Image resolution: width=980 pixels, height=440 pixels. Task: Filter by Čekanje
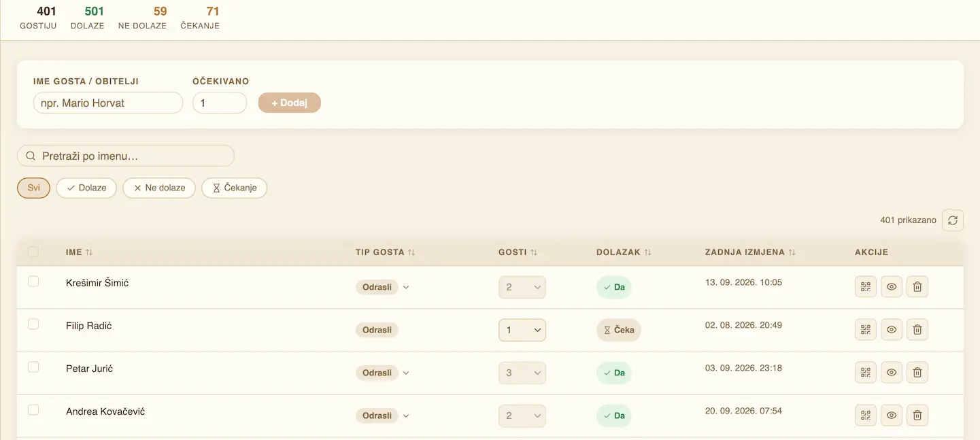pyautogui.click(x=235, y=188)
